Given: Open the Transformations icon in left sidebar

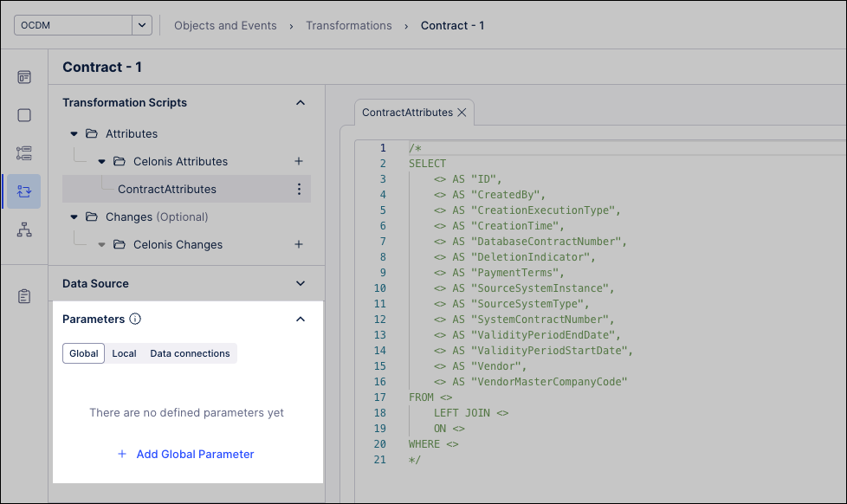Looking at the screenshot, I should coord(24,191).
